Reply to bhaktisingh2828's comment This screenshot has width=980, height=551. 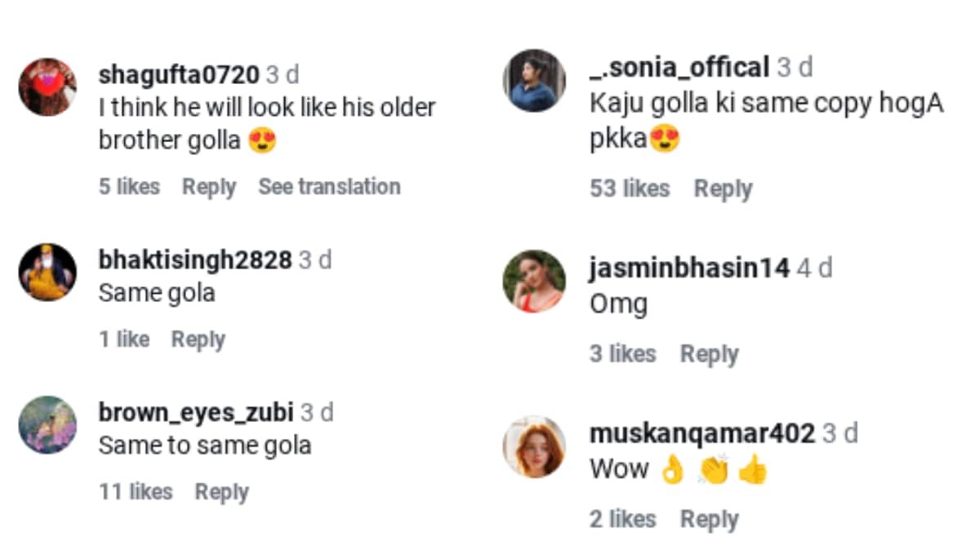(198, 339)
